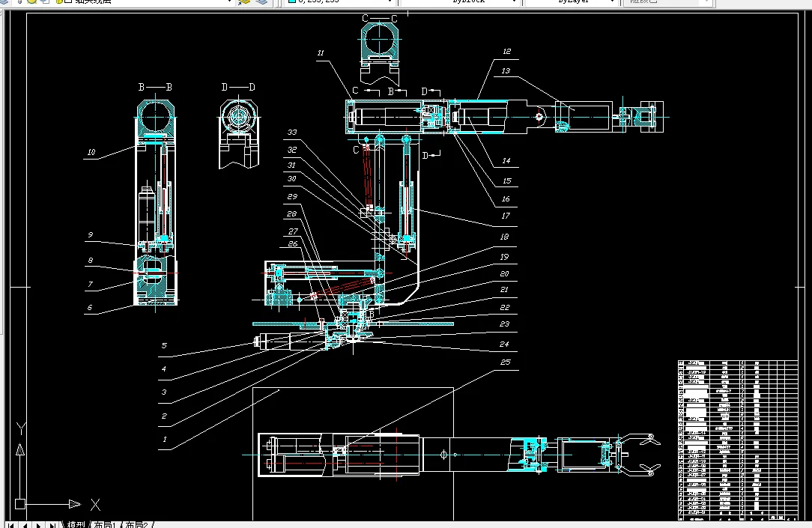Open the 布局1 layout tab
This screenshot has width=812, height=528.
[106, 524]
